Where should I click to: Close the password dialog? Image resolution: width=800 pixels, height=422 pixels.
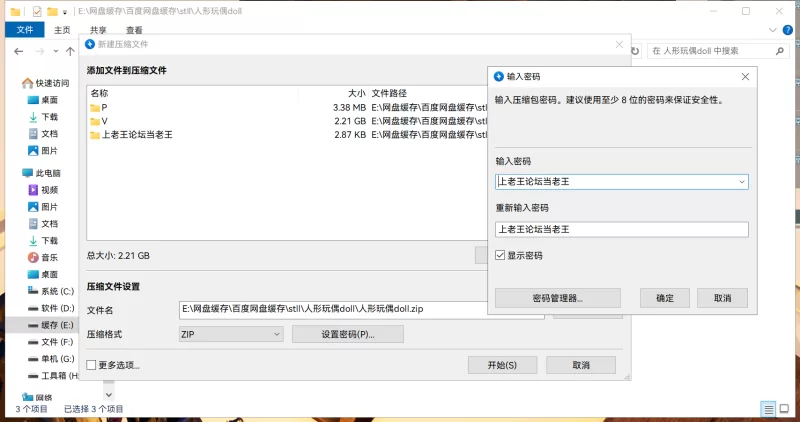coord(745,77)
